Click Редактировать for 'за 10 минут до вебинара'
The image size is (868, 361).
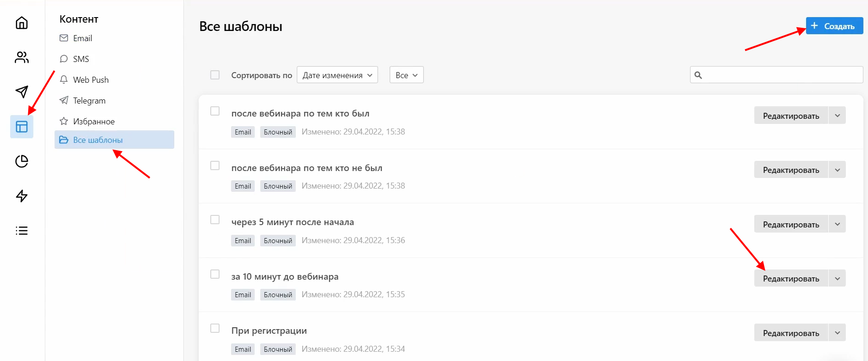(x=791, y=279)
